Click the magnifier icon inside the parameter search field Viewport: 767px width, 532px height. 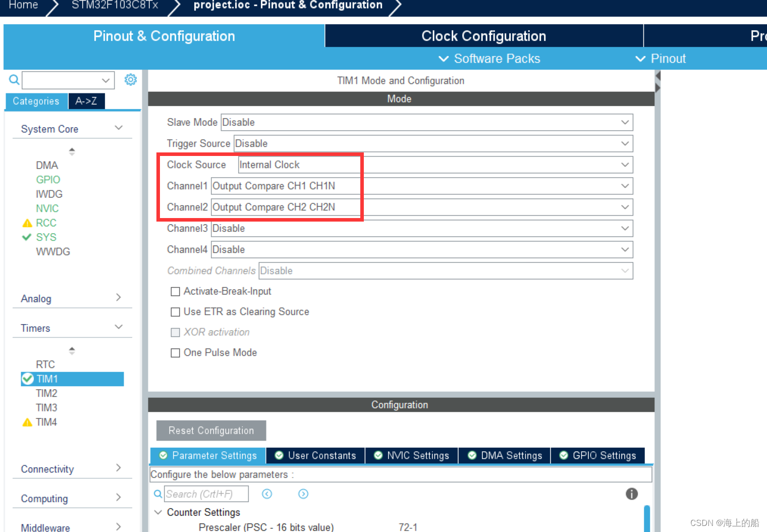pos(158,494)
